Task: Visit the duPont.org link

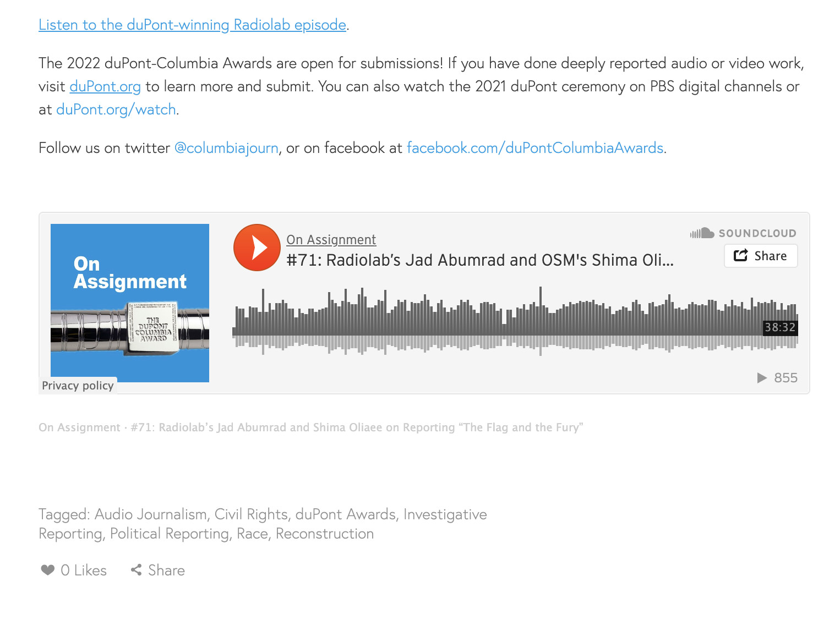Action: point(105,86)
